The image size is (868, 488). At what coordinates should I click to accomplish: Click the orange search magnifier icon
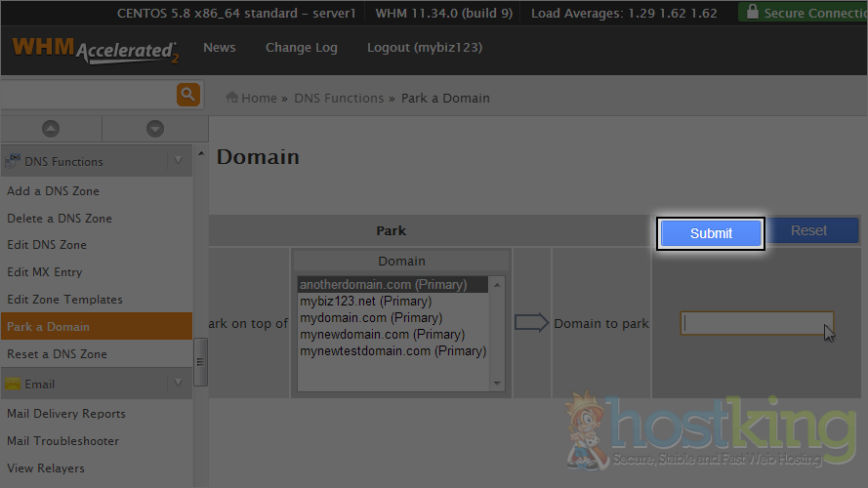[187, 95]
